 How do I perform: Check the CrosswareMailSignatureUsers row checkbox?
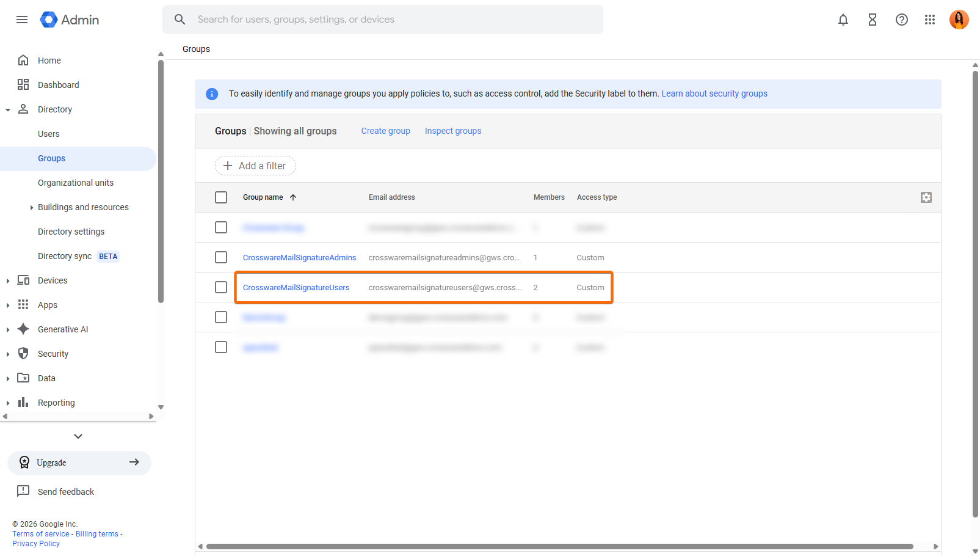[221, 287]
